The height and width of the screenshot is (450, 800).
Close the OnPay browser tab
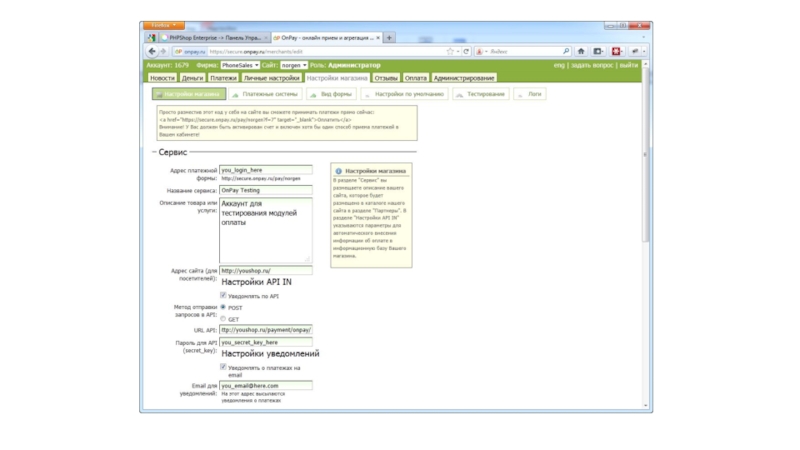pos(378,38)
